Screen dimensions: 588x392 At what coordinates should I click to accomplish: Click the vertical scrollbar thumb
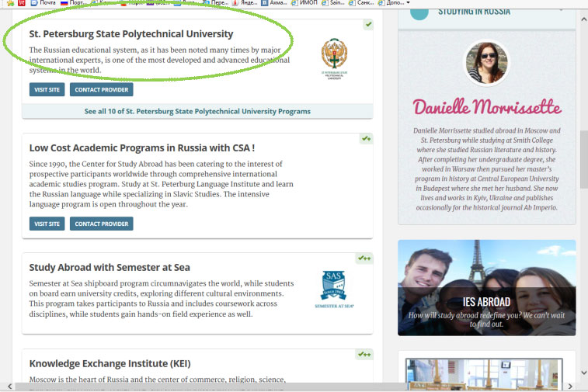click(x=584, y=159)
